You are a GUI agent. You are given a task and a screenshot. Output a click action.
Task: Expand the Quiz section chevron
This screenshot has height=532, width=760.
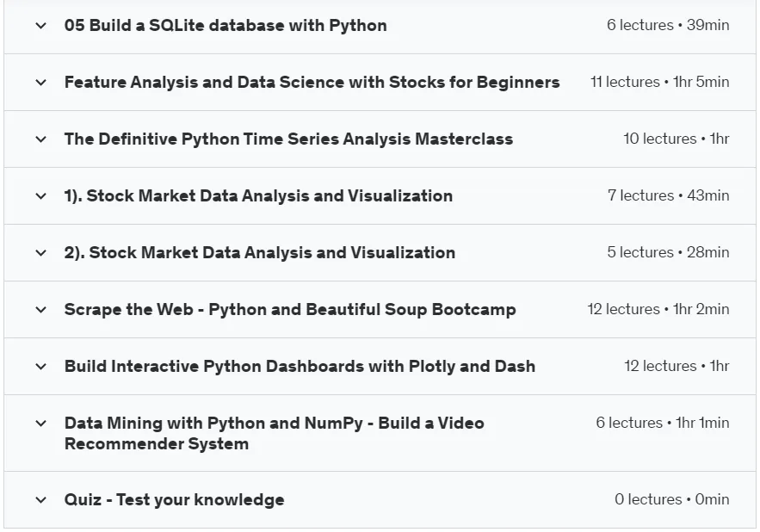pyautogui.click(x=41, y=499)
